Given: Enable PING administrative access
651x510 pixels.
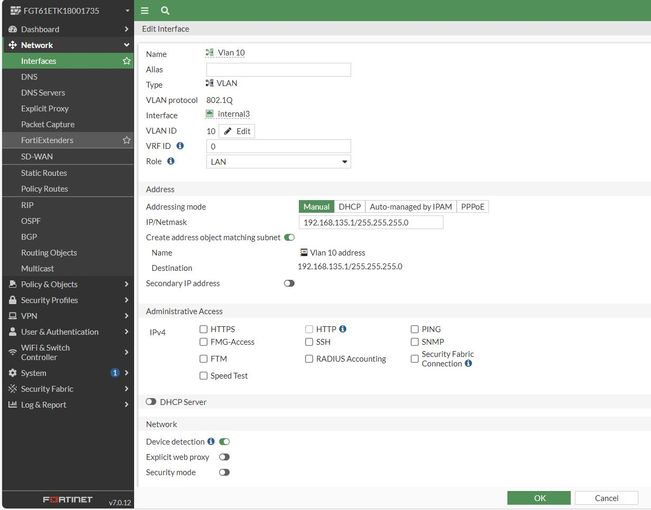Looking at the screenshot, I should point(414,329).
